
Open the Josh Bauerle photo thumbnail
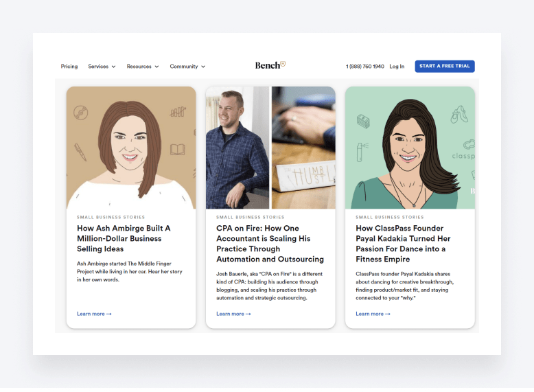click(237, 148)
